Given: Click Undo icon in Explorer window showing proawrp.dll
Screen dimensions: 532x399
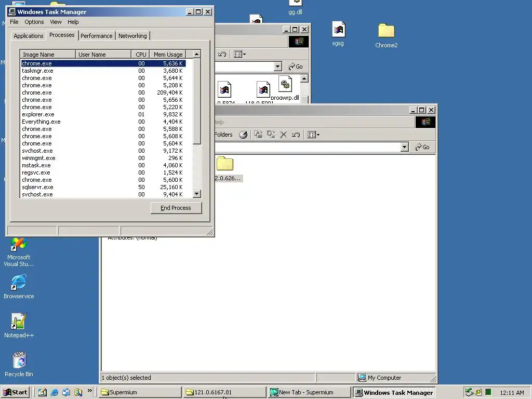Looking at the screenshot, I should point(222,54).
